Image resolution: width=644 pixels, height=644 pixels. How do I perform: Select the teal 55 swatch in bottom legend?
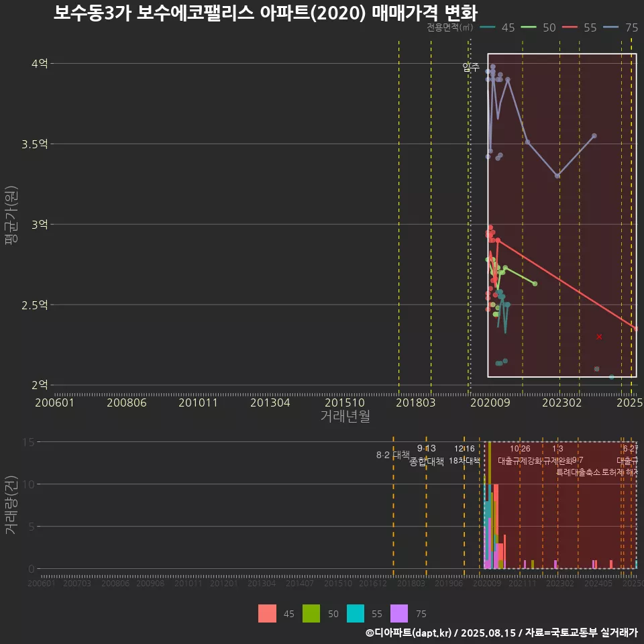(x=356, y=613)
